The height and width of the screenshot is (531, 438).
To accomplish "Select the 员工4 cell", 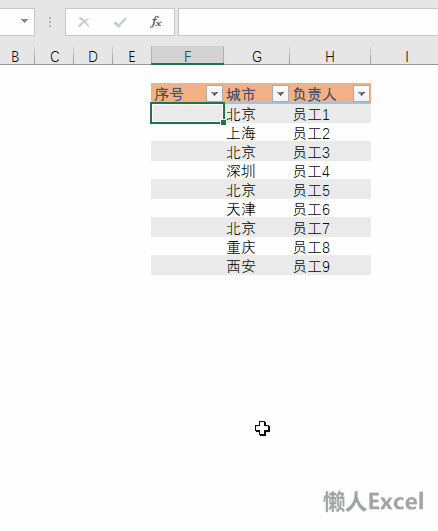I will (x=330, y=170).
